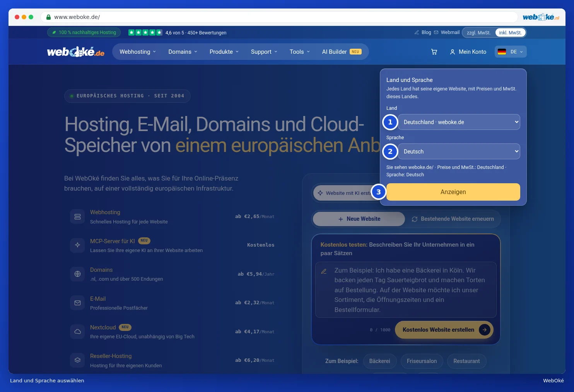
Task: Choose the Bäckerei example chip
Action: 380,361
